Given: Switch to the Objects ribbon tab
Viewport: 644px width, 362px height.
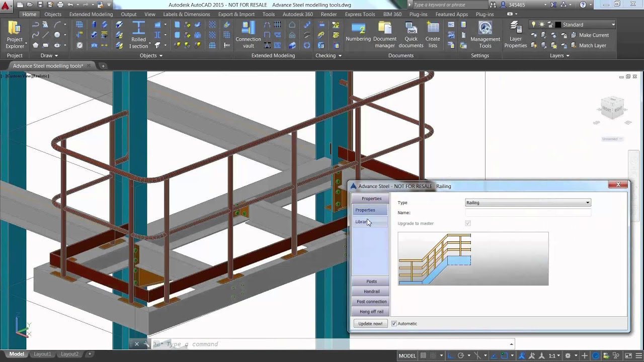Looking at the screenshot, I should tap(53, 14).
